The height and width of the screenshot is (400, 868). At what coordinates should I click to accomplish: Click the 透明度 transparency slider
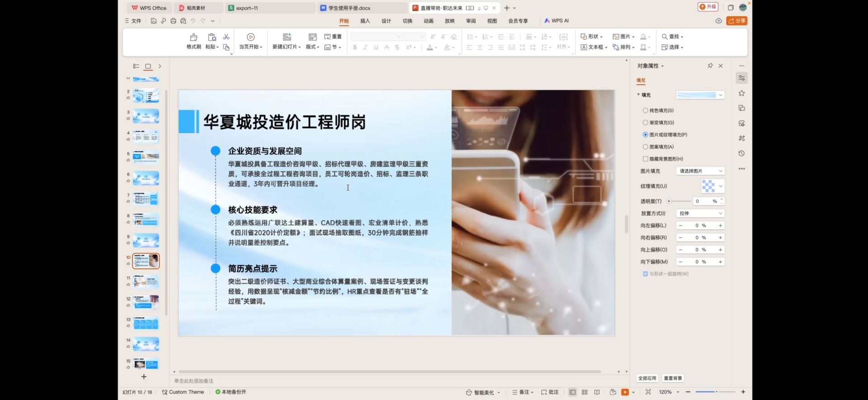[679, 201]
